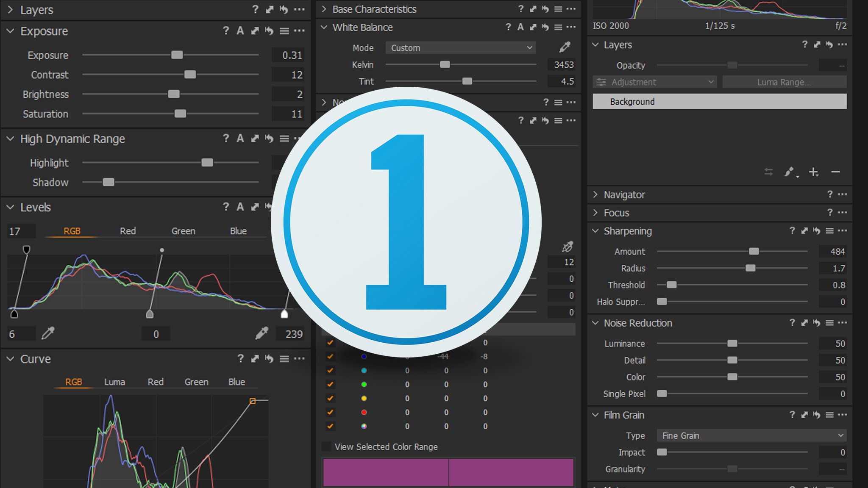Click the Levels highlight point eyedropper
Screen dimensions: 868x488
(x=262, y=333)
